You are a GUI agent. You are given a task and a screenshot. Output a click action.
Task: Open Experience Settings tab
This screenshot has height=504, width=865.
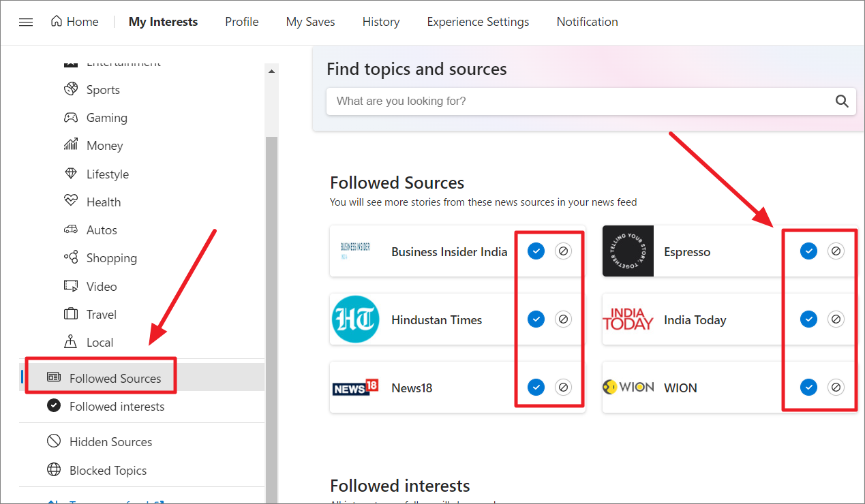tap(478, 22)
